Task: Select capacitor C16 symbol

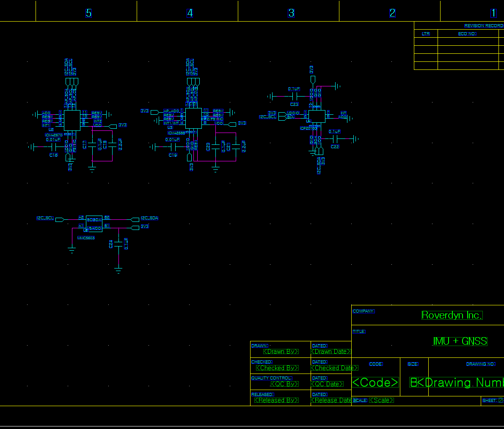Action: 53,147
